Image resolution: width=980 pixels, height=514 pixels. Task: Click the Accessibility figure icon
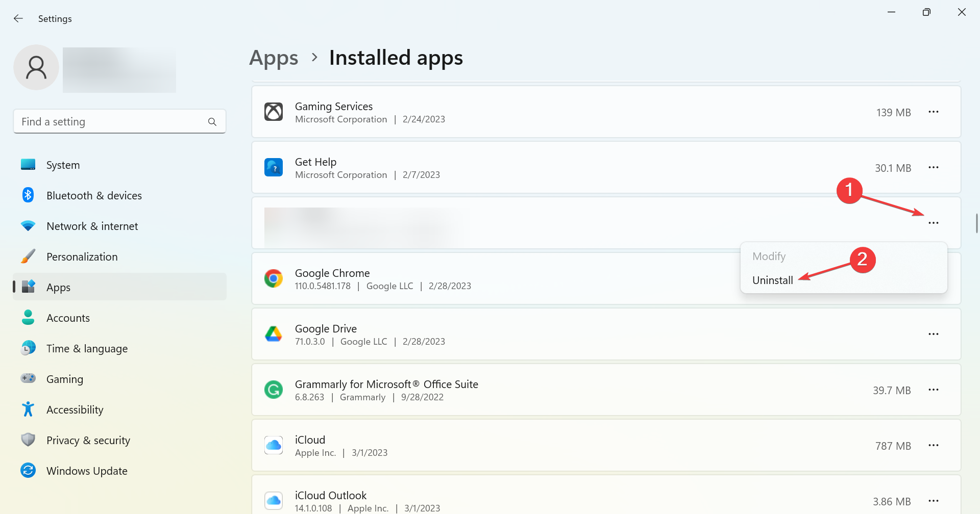click(28, 409)
